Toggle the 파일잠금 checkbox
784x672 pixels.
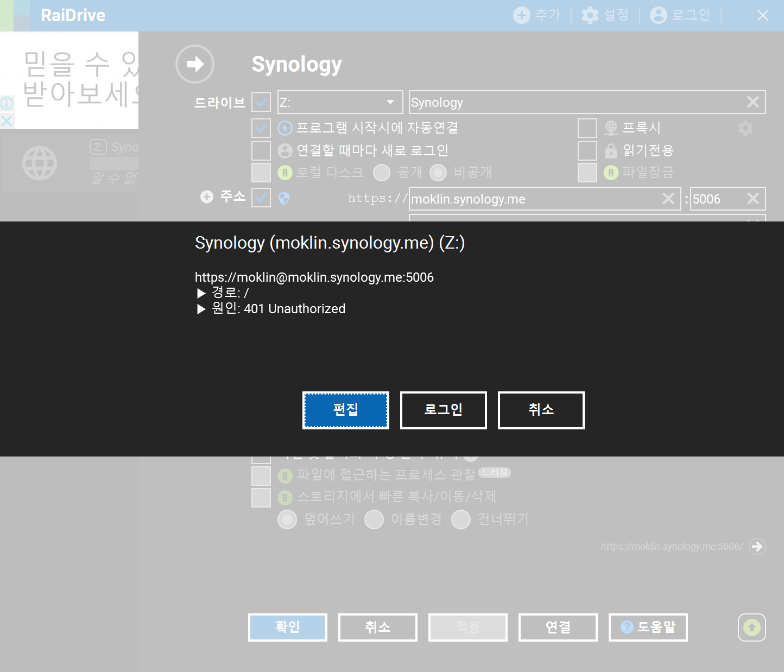[x=587, y=173]
